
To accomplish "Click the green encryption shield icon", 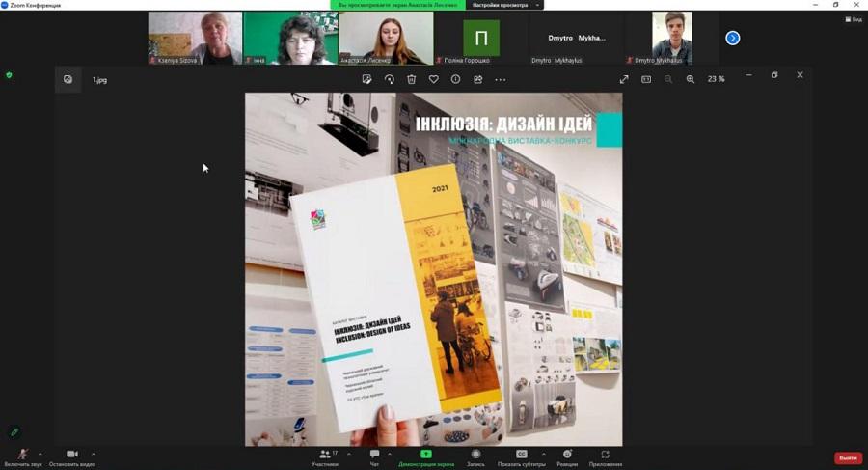I will [9, 75].
